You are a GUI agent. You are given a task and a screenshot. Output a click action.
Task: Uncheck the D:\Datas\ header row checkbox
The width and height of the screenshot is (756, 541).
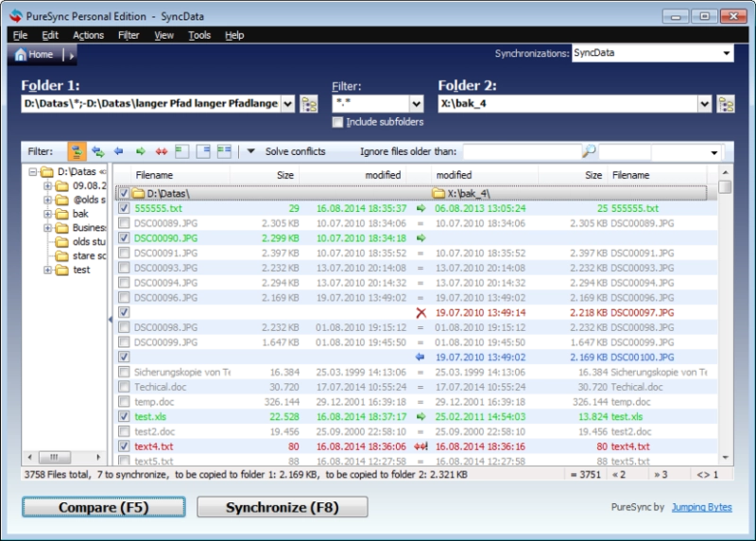124,193
